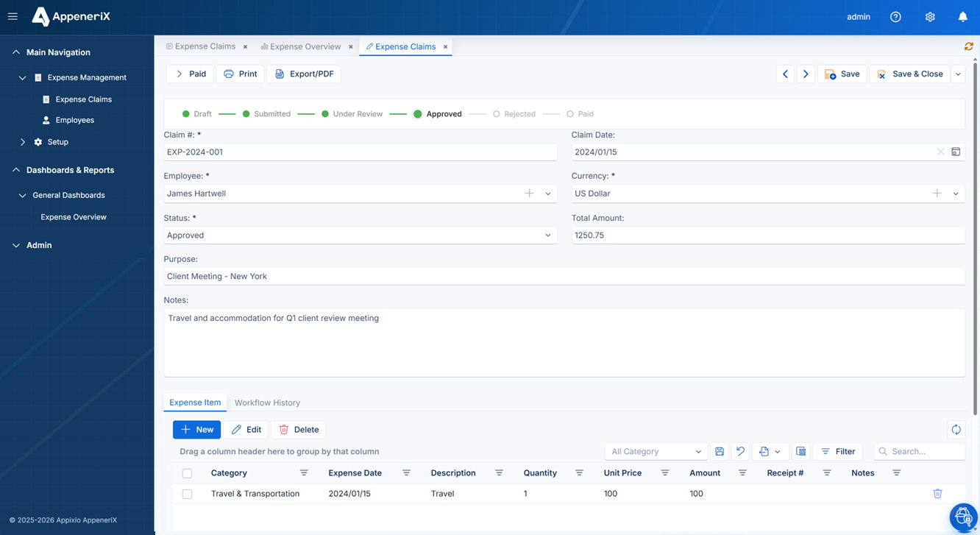Open the All Category filter dropdown
This screenshot has height=535, width=980.
(656, 451)
